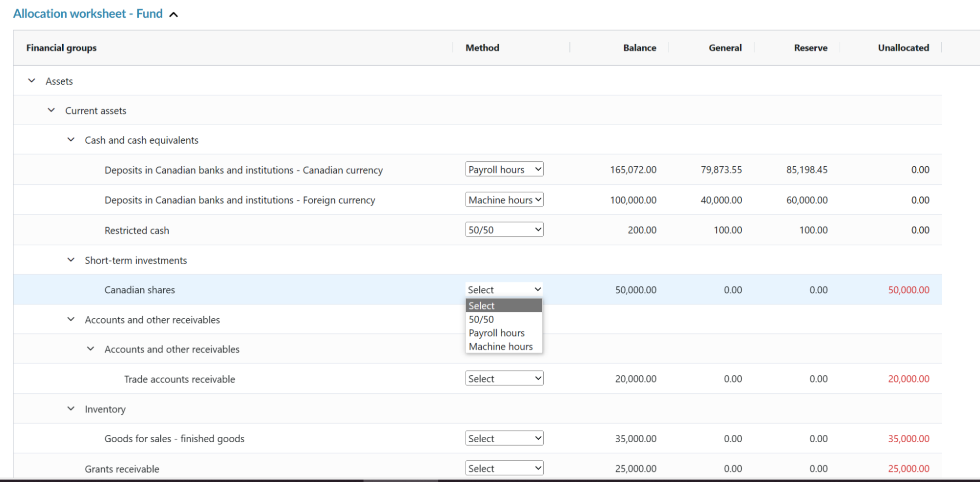Change Machine hours method for Foreign currency deposits
Screen dimensions: 980x482
pos(504,200)
